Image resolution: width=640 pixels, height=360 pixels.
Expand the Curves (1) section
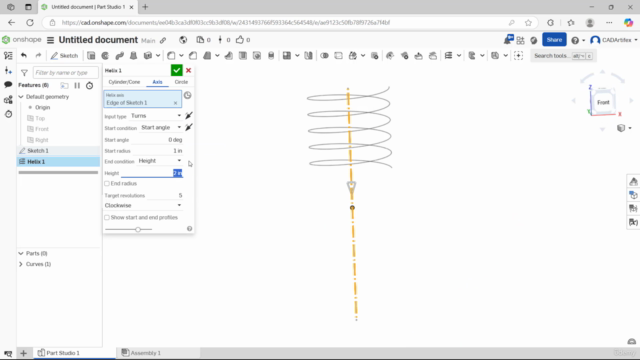point(21,264)
